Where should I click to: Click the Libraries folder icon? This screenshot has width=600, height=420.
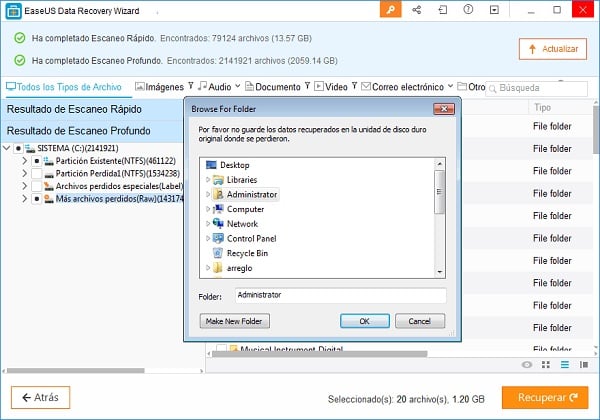pos(218,179)
